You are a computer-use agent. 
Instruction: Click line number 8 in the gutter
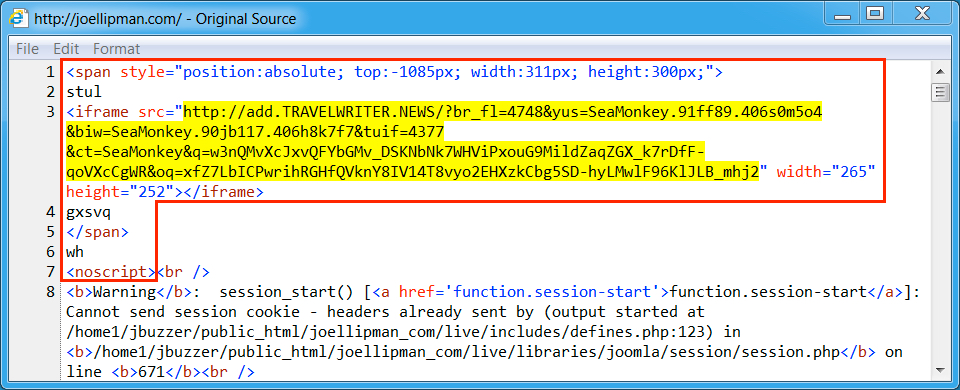coord(50,291)
